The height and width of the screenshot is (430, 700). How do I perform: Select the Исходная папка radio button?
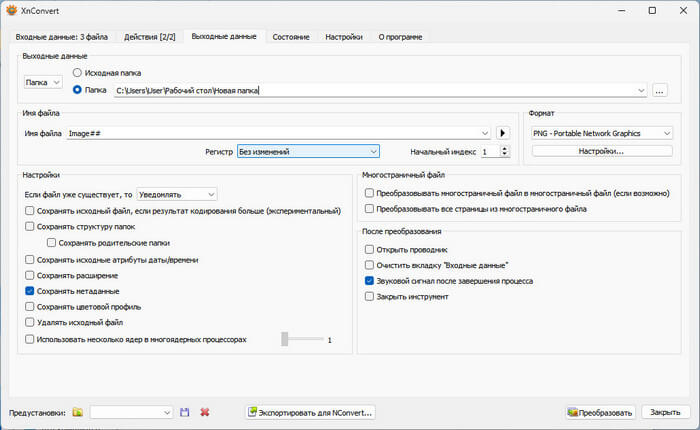[78, 73]
